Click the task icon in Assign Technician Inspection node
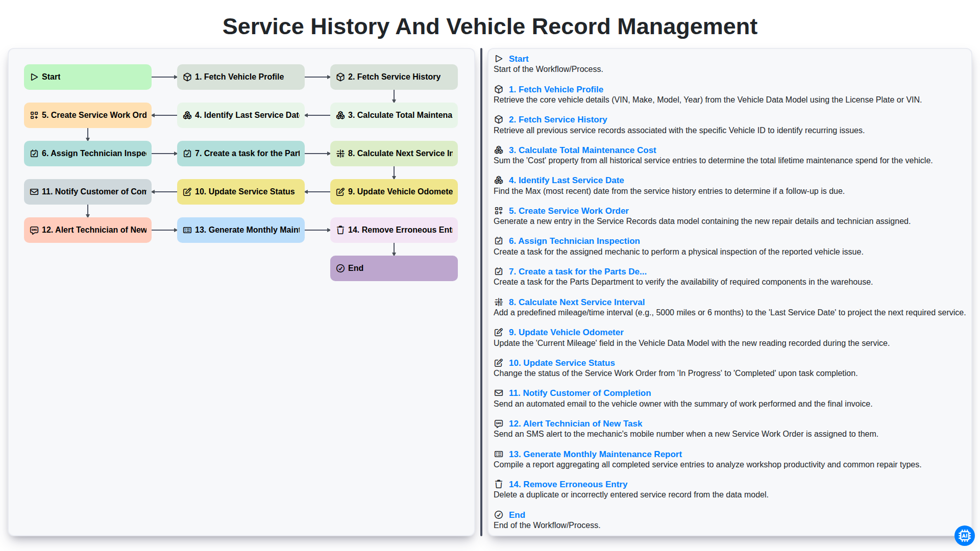 click(34, 154)
